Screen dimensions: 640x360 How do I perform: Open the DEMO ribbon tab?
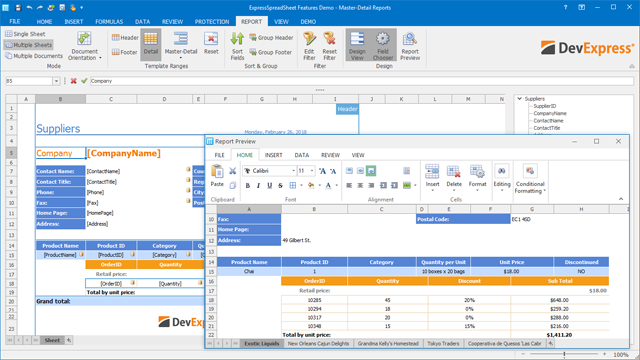click(x=308, y=22)
